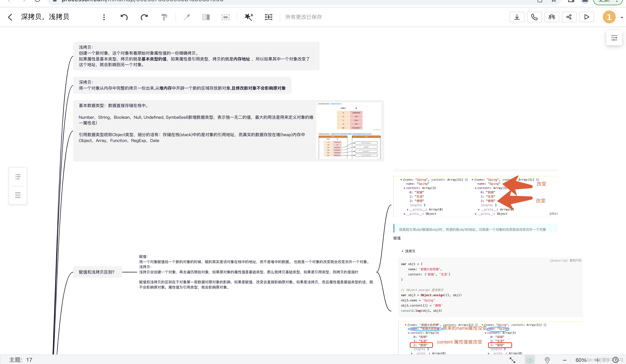Toggle the dashed summary selection tool
Screen dimensions: 626x364
click(x=225, y=17)
